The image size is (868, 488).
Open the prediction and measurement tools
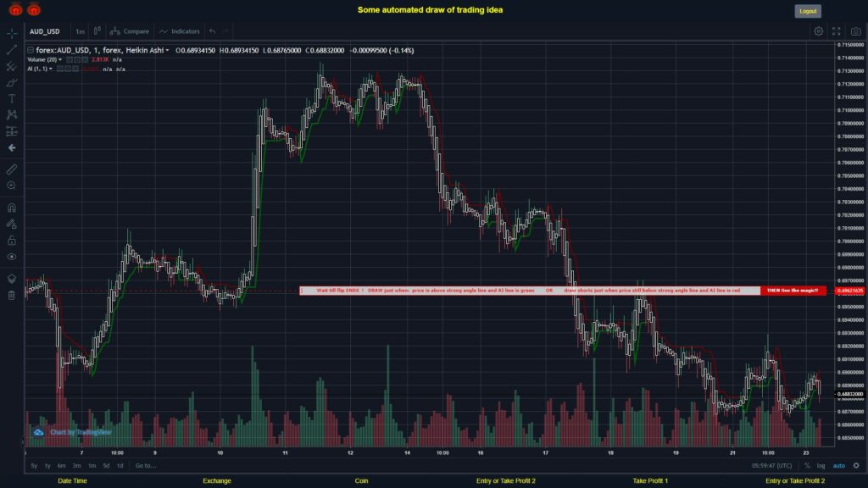pyautogui.click(x=12, y=131)
